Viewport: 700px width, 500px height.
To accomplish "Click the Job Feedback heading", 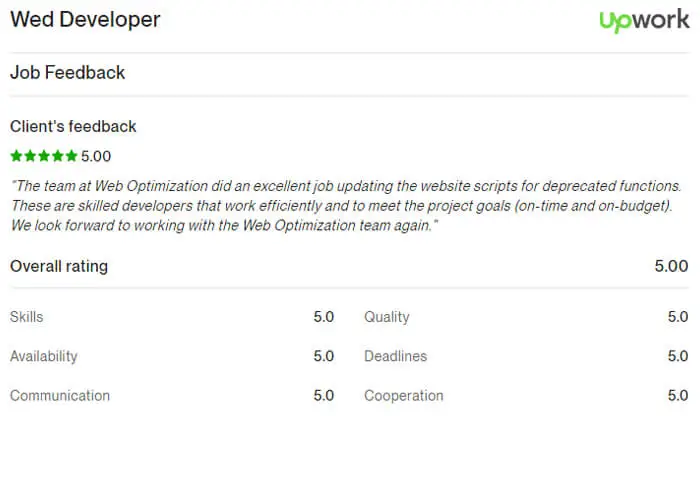I will point(67,72).
